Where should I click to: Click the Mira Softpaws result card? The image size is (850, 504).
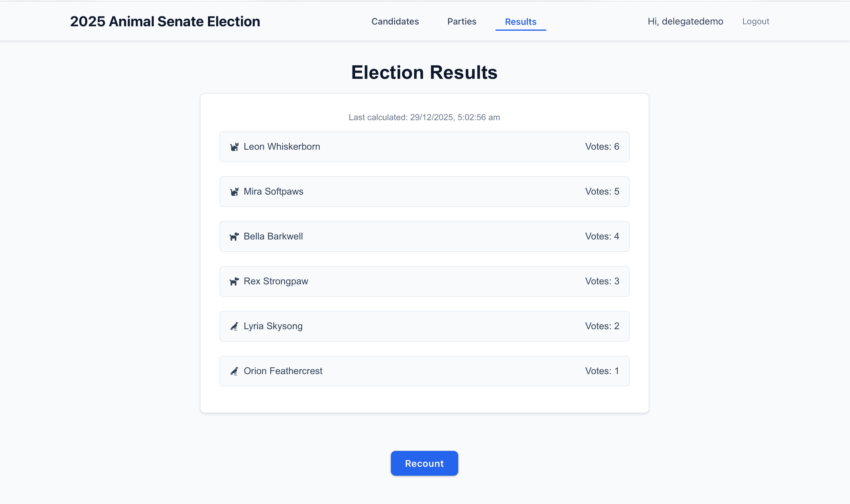coord(424,192)
